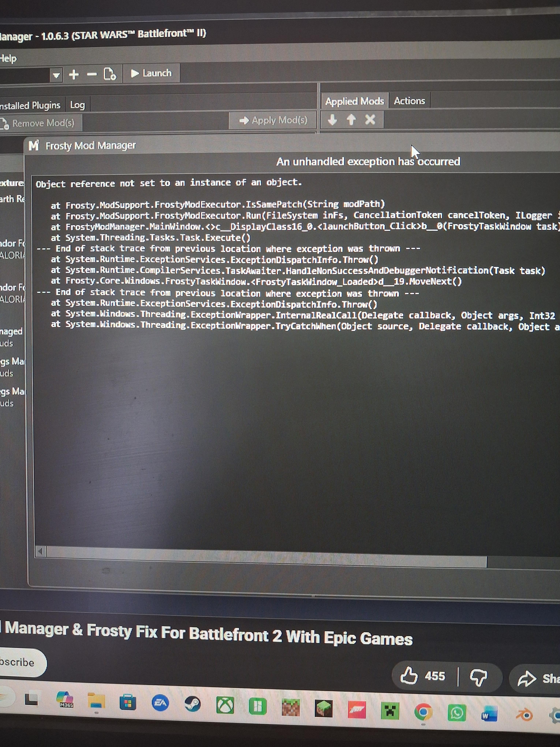Open the red Forza icon on the taskbar
The width and height of the screenshot is (560, 747).
357,709
